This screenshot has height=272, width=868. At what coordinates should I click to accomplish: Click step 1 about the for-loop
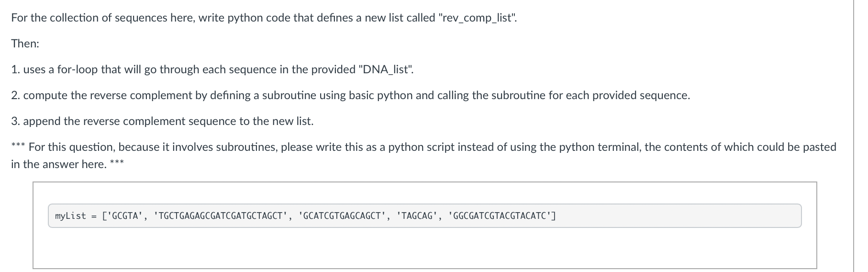point(212,69)
